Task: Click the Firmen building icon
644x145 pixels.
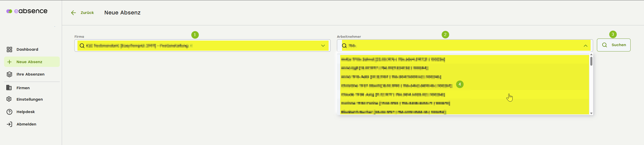Action: coord(9,88)
